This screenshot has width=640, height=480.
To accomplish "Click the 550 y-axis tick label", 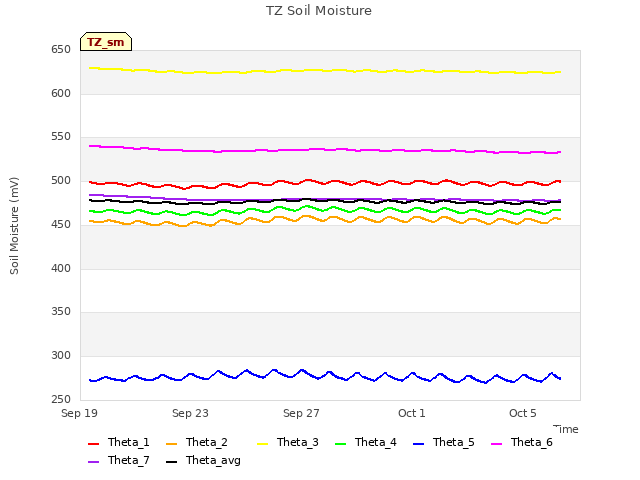I will tap(61, 137).
